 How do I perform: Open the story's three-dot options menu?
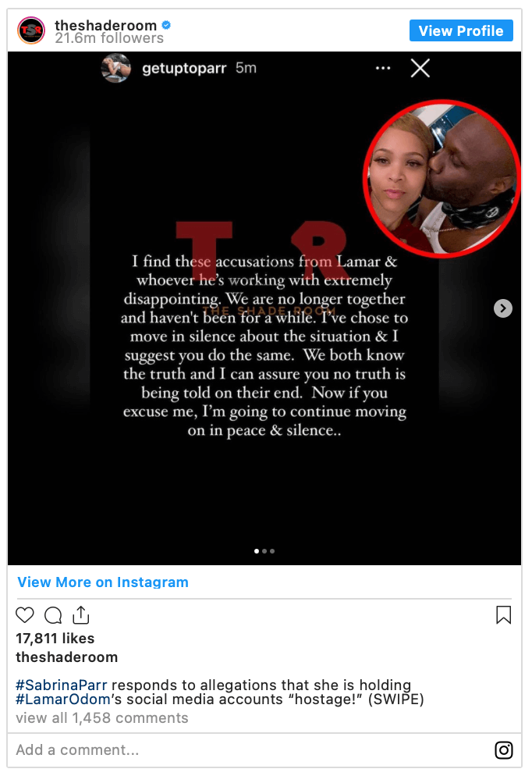383,68
